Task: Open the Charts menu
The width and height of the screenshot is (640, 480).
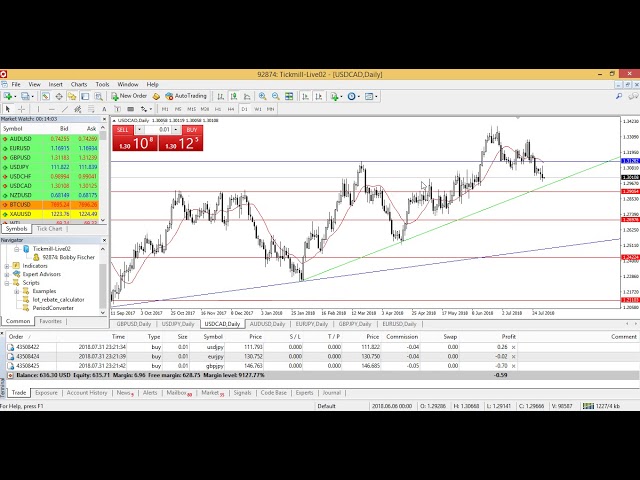Action: pyautogui.click(x=78, y=84)
